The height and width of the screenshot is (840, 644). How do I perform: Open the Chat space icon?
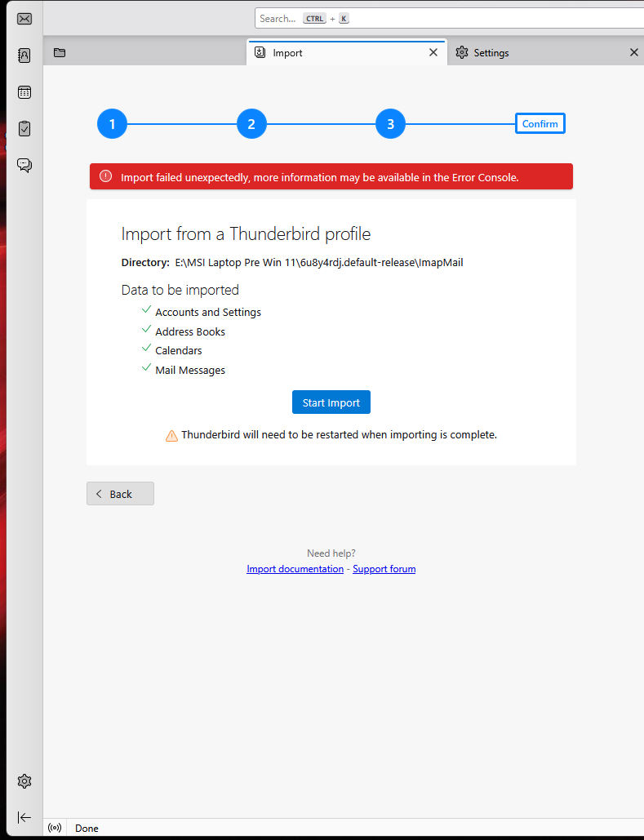click(24, 165)
